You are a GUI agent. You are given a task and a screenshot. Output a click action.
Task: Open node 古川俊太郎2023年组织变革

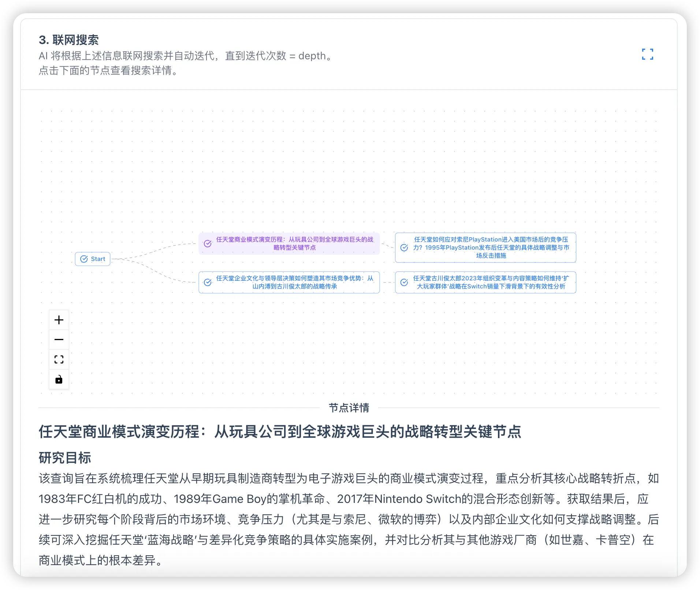click(x=485, y=282)
